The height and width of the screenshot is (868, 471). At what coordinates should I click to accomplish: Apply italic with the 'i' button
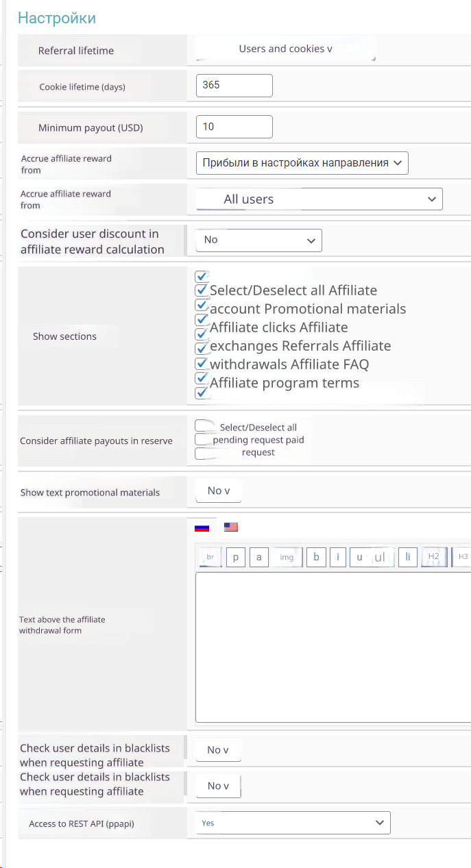337,557
